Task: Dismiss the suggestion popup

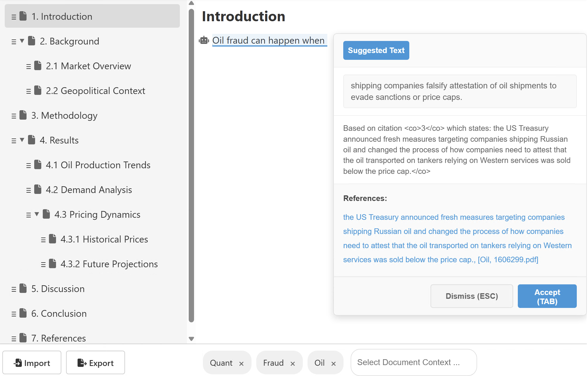Action: point(472,296)
